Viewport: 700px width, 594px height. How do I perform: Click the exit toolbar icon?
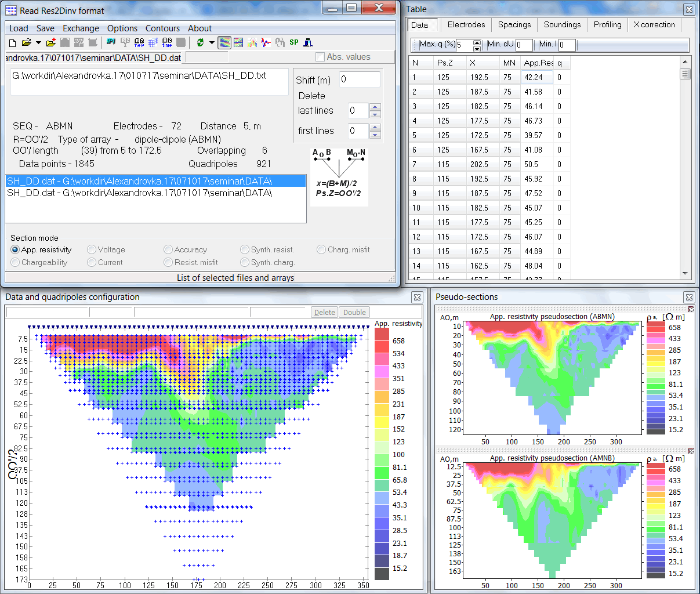(307, 42)
